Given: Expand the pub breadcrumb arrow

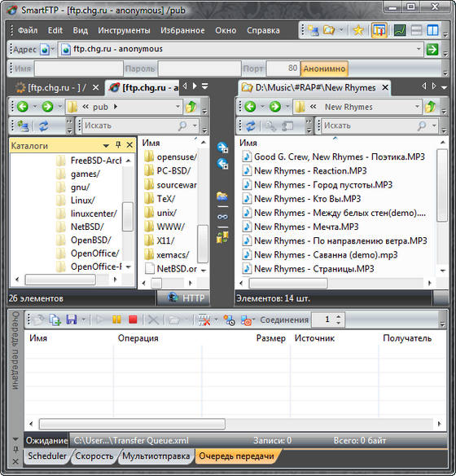Looking at the screenshot, I should (x=116, y=107).
